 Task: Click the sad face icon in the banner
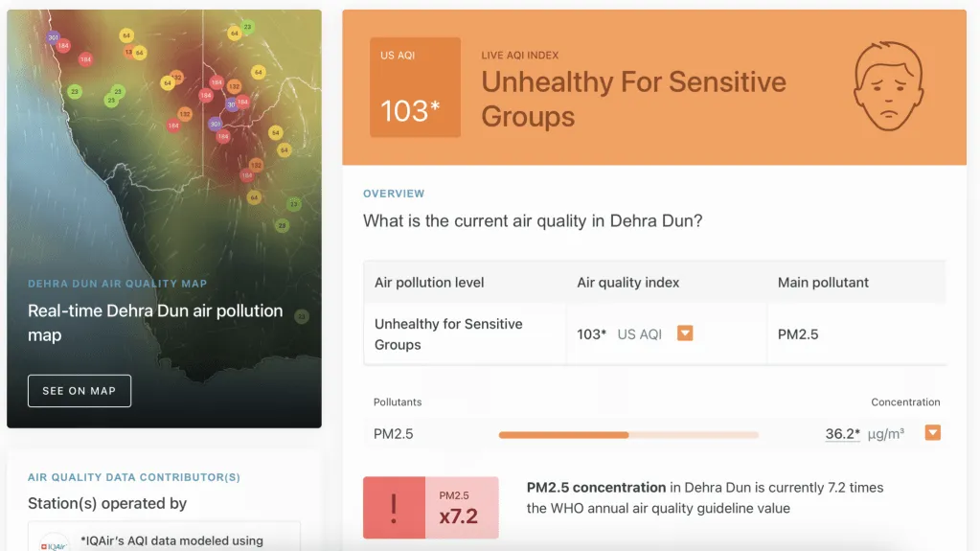(888, 85)
